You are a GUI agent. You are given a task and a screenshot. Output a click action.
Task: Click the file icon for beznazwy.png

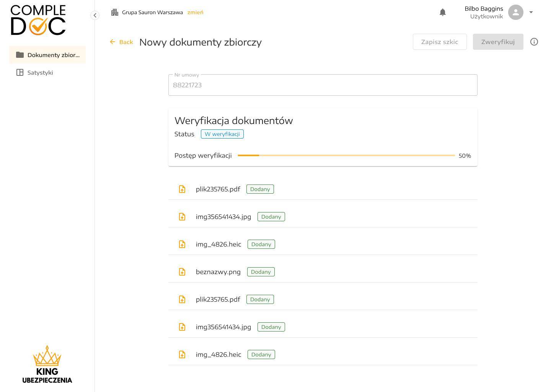(182, 272)
